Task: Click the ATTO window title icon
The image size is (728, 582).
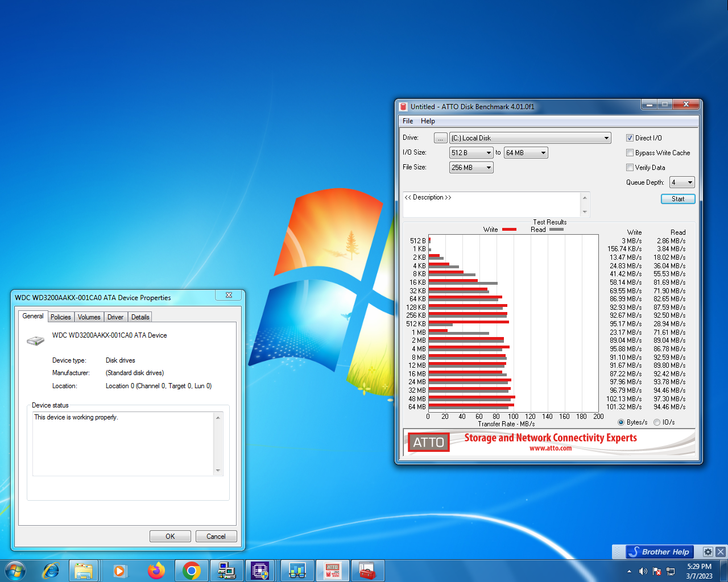Action: (x=403, y=106)
